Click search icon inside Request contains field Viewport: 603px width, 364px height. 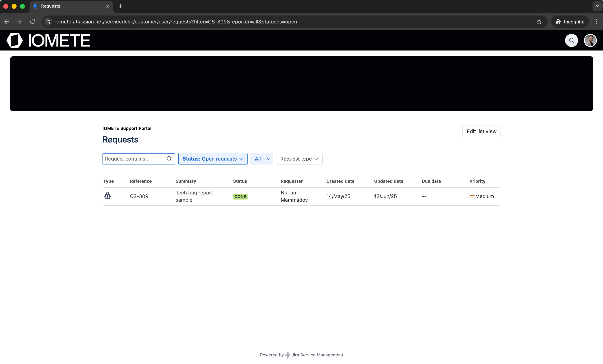[169, 159]
